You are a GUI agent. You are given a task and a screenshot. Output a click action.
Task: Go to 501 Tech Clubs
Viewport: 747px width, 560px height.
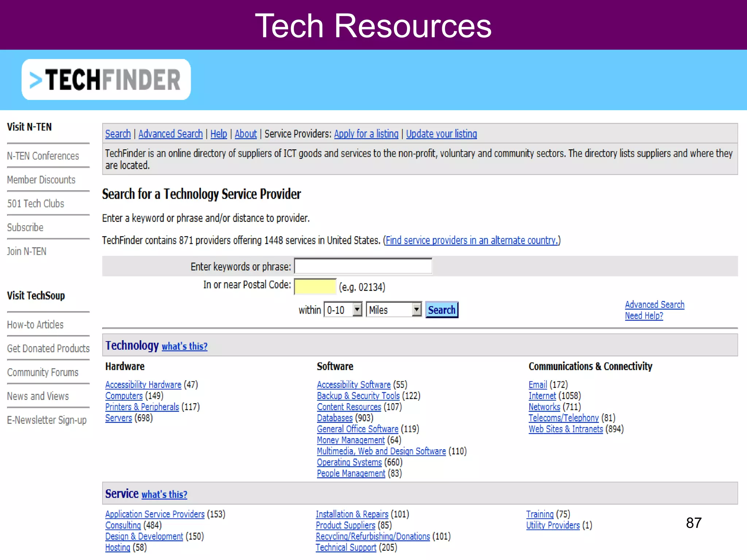tap(36, 203)
